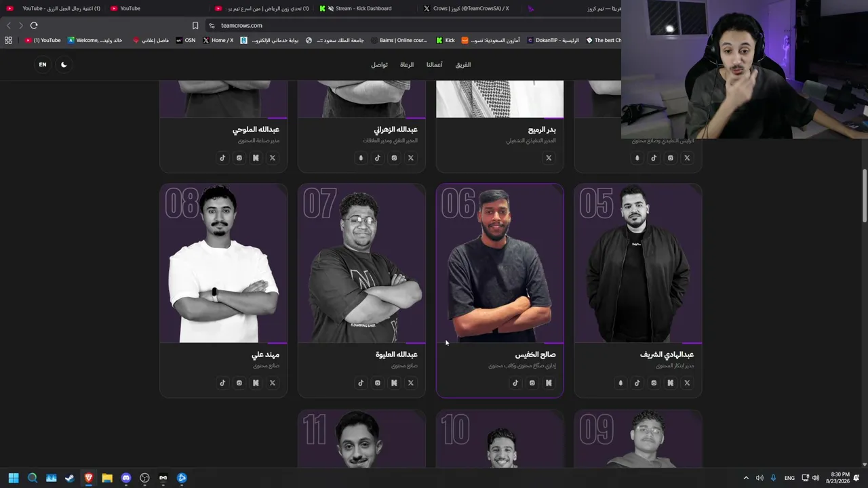Open عبدالهادي الشريف's TikTok icon
Image resolution: width=868 pixels, height=488 pixels.
coord(637,383)
